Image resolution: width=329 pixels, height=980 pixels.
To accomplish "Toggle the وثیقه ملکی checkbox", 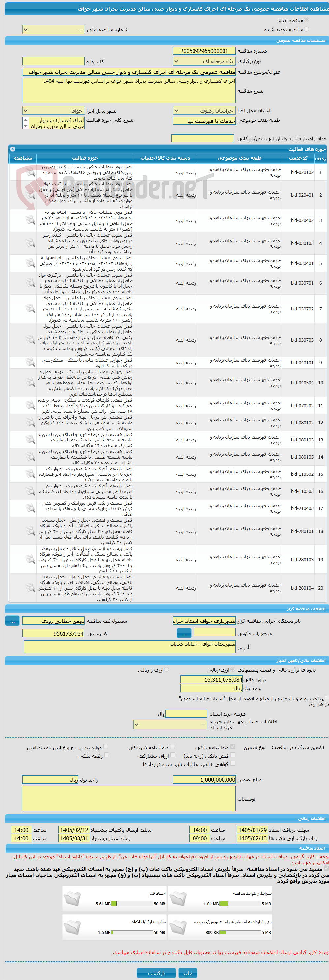I will click(x=106, y=755).
